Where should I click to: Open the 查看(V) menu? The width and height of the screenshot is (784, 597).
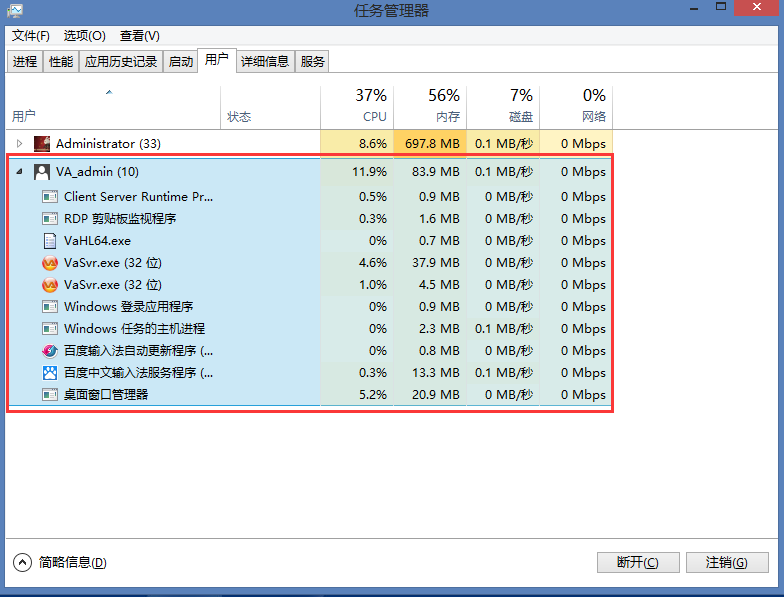click(x=140, y=36)
